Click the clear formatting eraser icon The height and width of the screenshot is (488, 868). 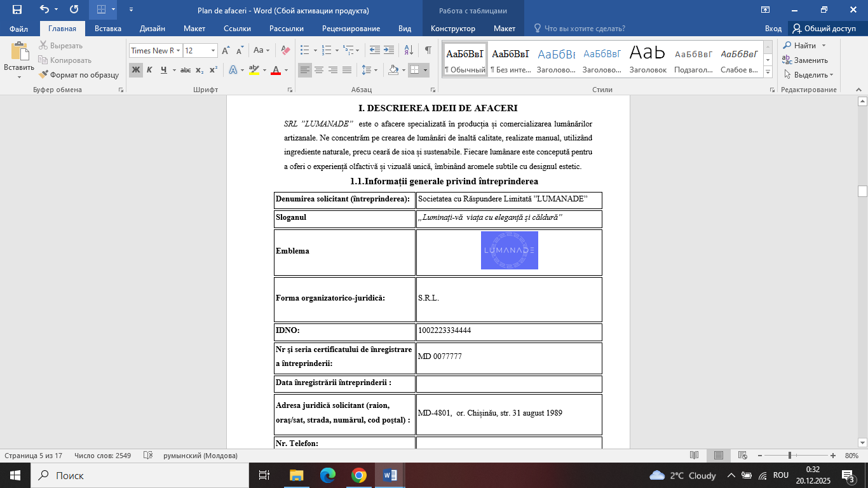(285, 50)
